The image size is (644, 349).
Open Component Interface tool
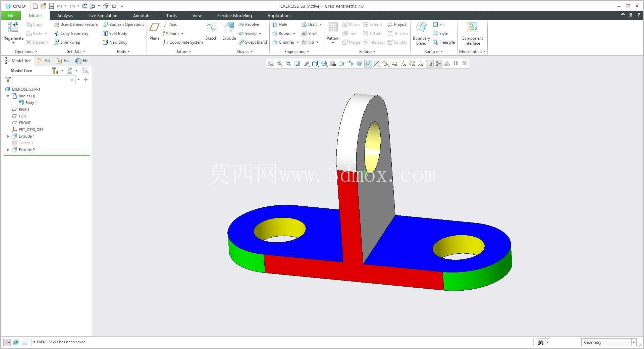[x=472, y=33]
